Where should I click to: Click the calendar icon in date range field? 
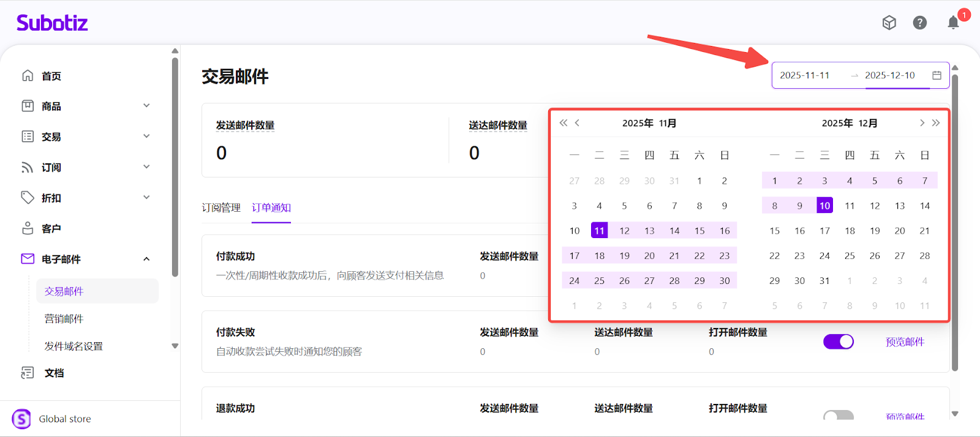point(937,75)
